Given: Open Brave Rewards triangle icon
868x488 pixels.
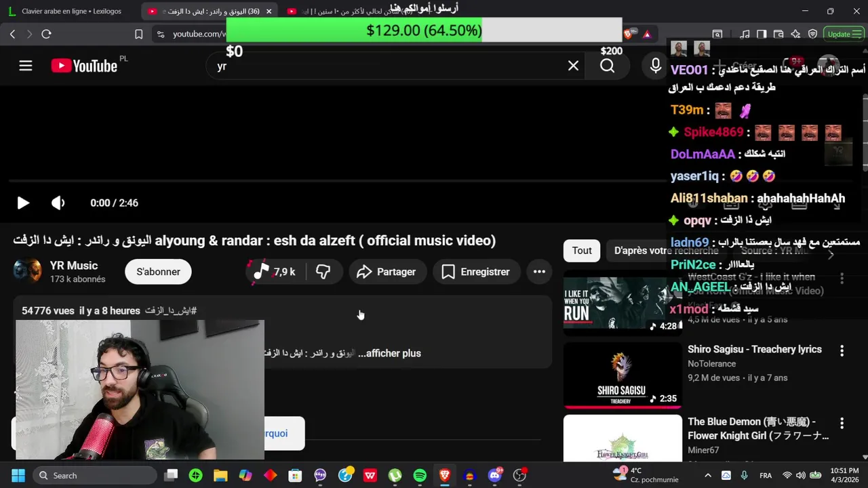Looking at the screenshot, I should pyautogui.click(x=647, y=34).
